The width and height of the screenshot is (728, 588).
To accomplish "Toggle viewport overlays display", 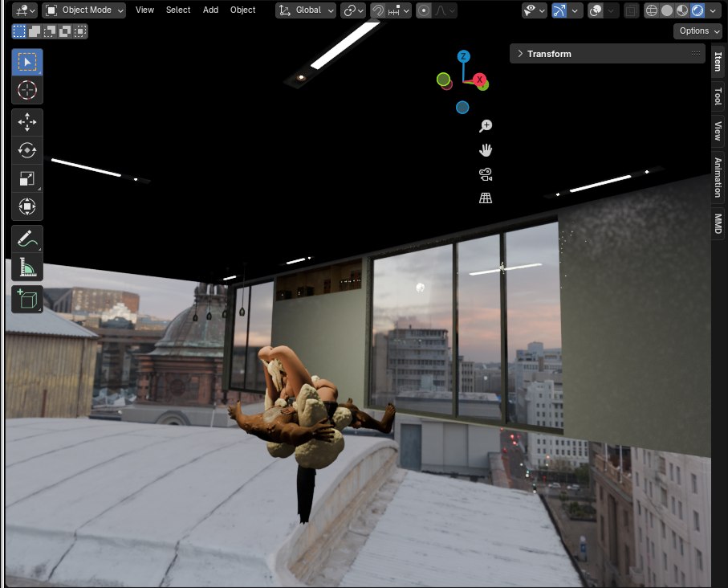I will (596, 10).
